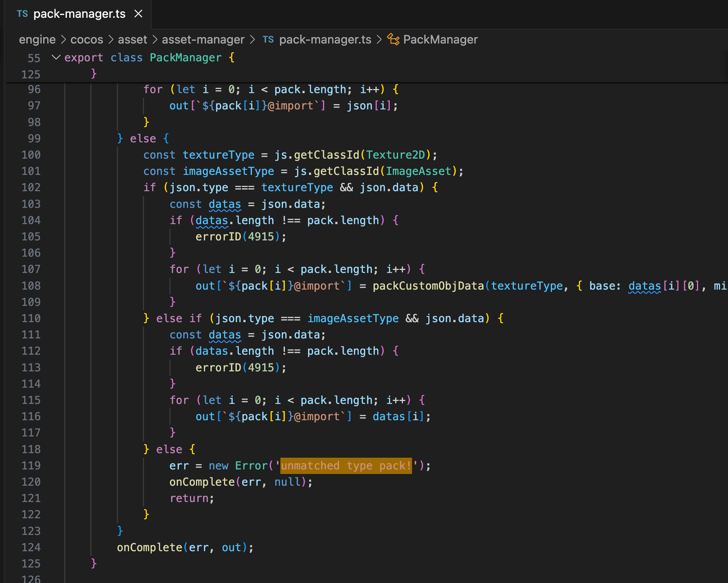Click the PackManager class symbol icon

click(x=393, y=39)
